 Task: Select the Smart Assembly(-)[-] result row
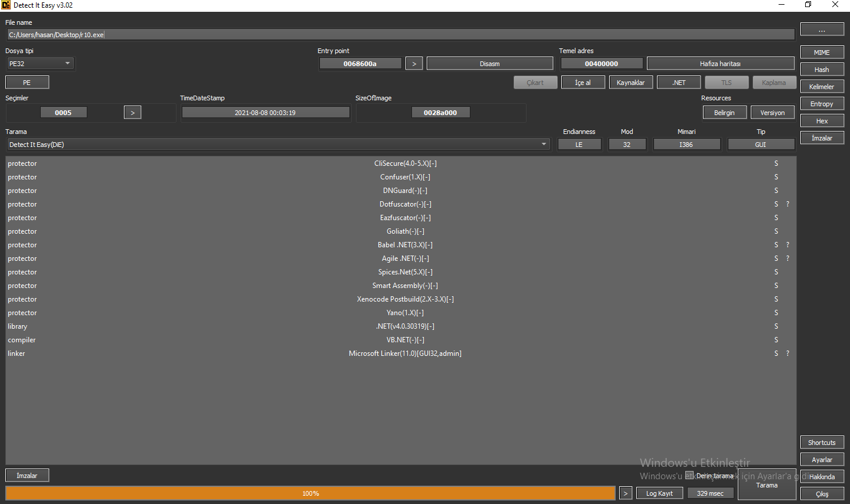click(x=401, y=286)
